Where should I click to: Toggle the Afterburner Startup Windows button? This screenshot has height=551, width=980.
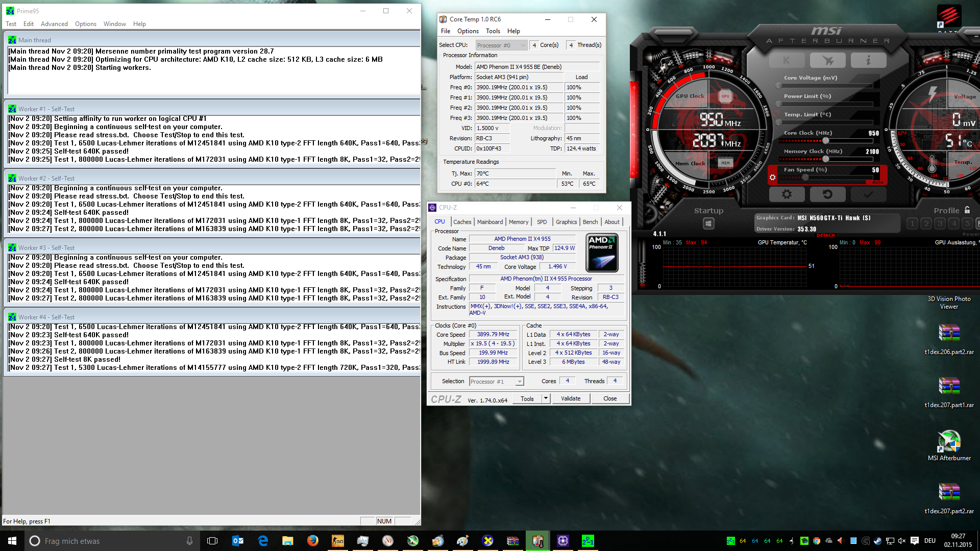708,223
